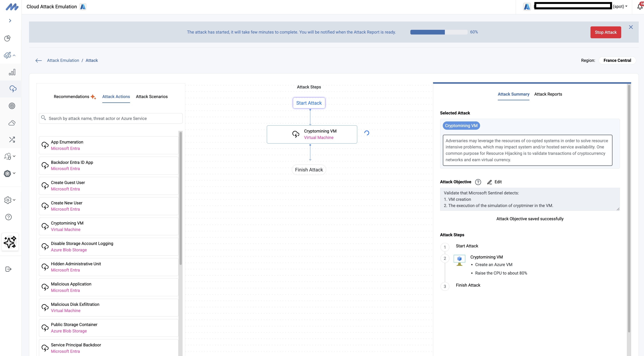Select Create Guest User action

(x=109, y=186)
